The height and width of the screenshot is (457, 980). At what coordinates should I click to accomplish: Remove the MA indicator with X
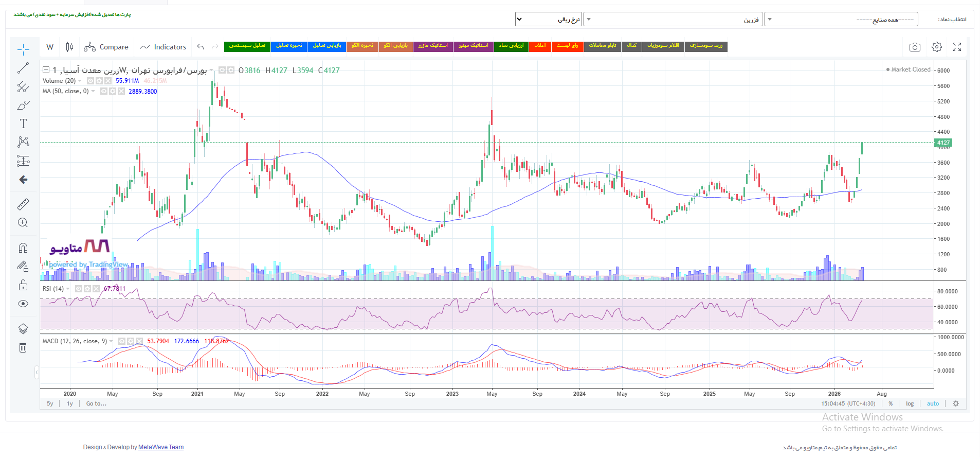tap(121, 91)
